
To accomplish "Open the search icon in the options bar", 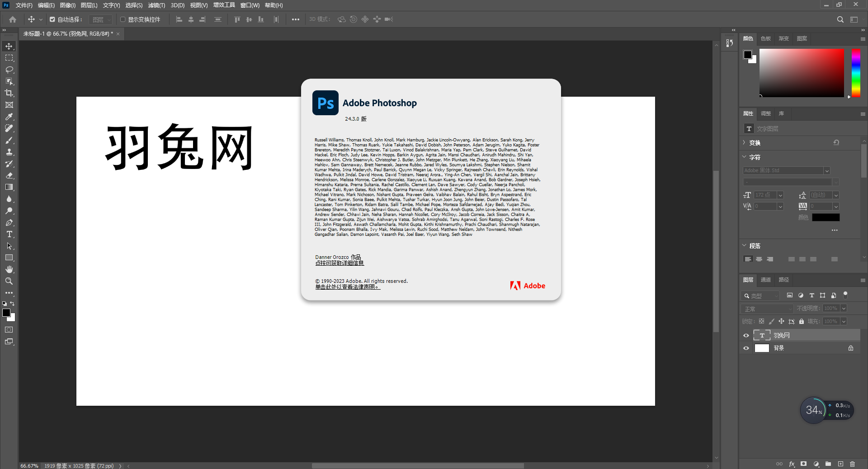I will click(x=840, y=19).
